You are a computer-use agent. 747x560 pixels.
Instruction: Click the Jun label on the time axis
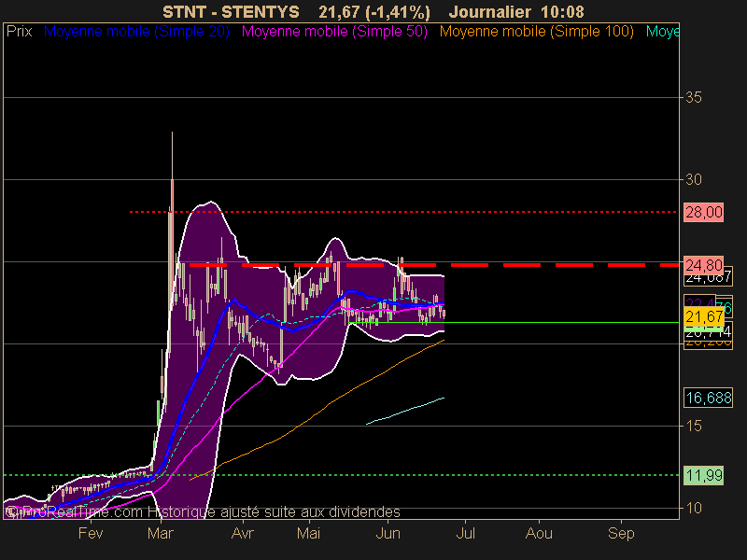point(388,533)
